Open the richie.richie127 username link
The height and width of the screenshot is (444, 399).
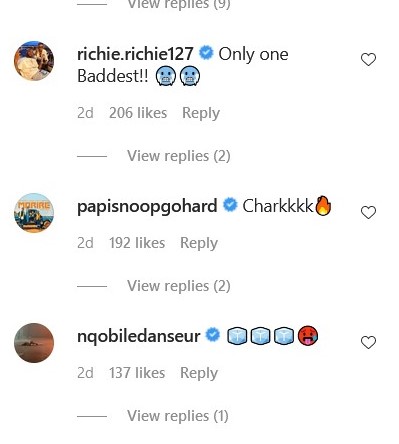[135, 54]
